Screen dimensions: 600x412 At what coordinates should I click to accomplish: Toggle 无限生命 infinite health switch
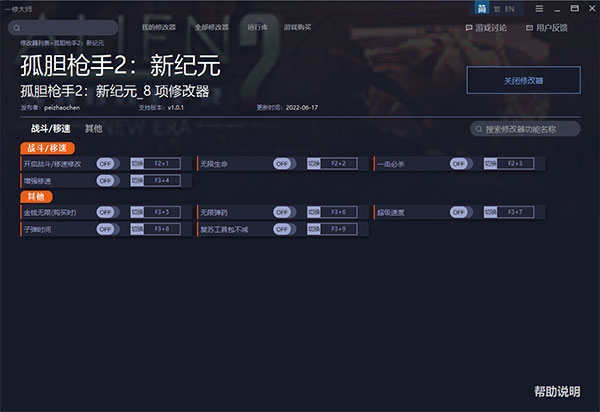click(x=283, y=163)
